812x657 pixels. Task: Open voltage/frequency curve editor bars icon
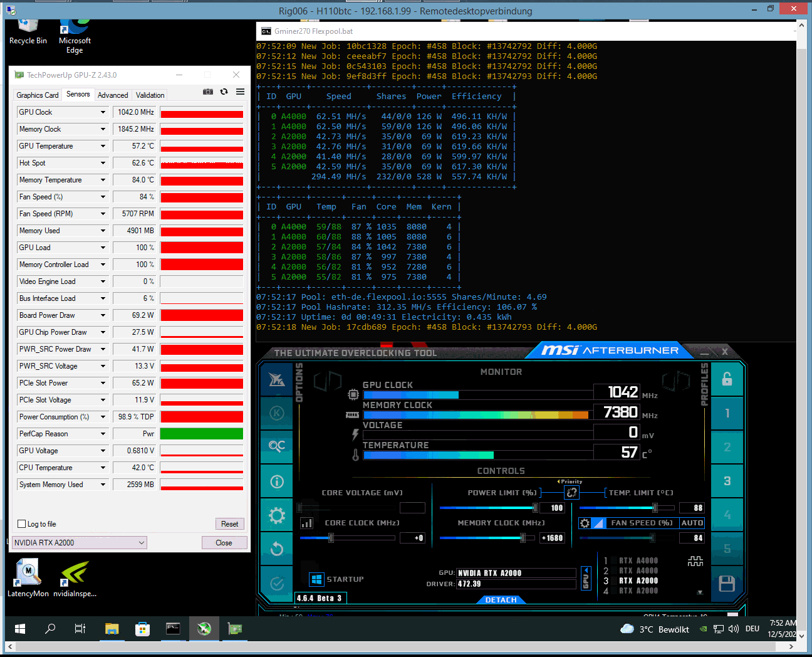pos(307,523)
